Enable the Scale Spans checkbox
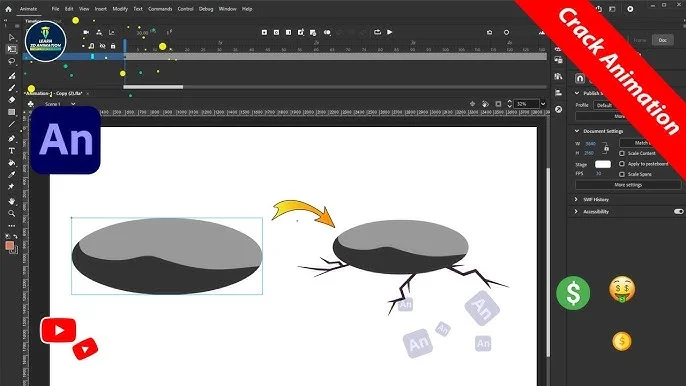This screenshot has width=686, height=386. (622, 174)
